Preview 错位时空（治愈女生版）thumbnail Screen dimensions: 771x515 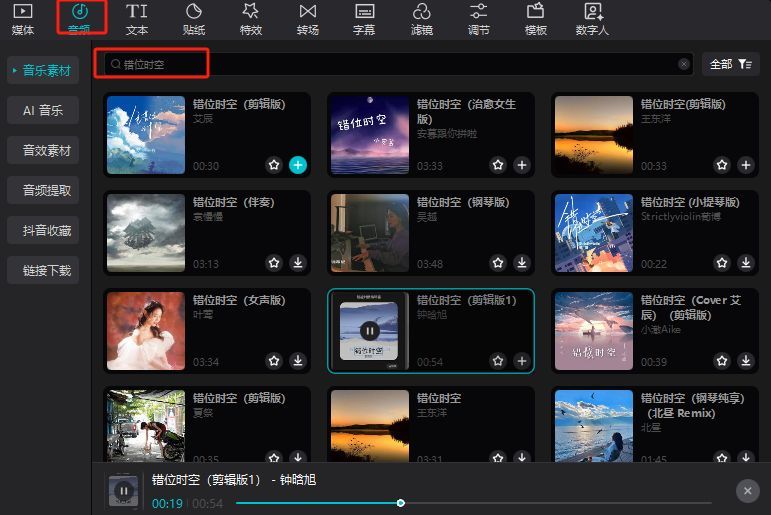[x=370, y=135]
